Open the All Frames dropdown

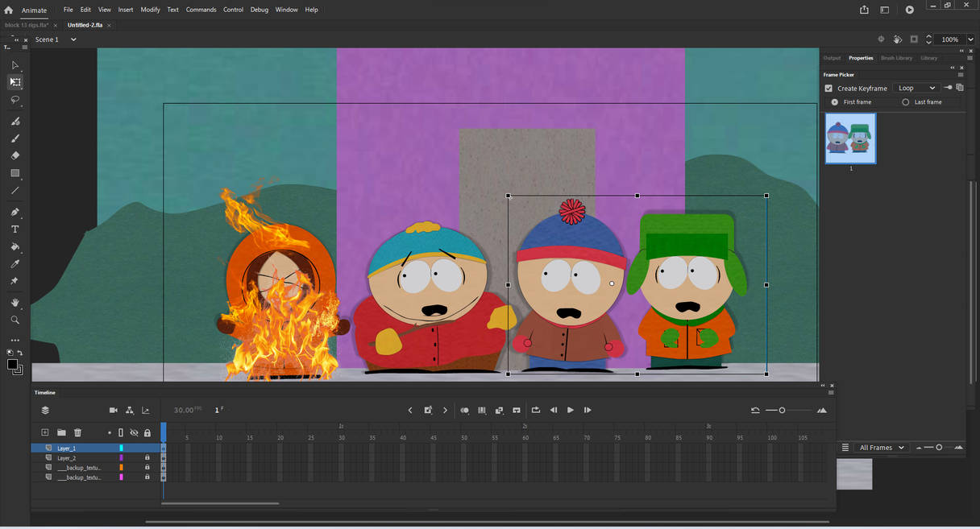click(x=882, y=448)
